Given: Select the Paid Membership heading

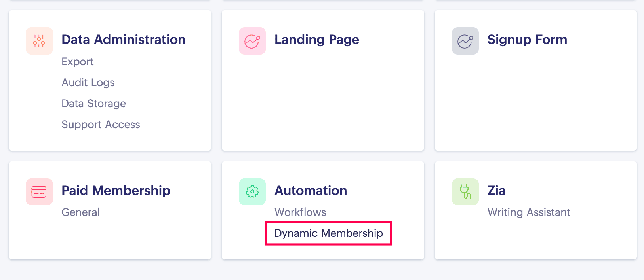Looking at the screenshot, I should pyautogui.click(x=116, y=191).
